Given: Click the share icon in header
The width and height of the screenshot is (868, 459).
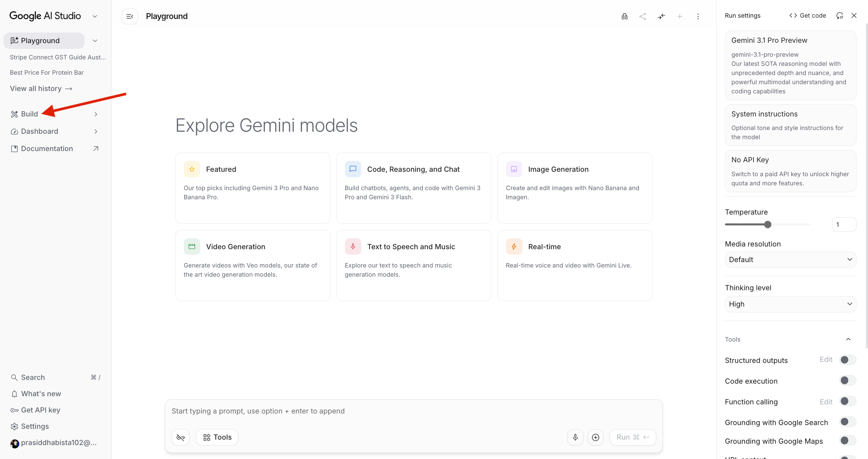Looking at the screenshot, I should [x=643, y=16].
